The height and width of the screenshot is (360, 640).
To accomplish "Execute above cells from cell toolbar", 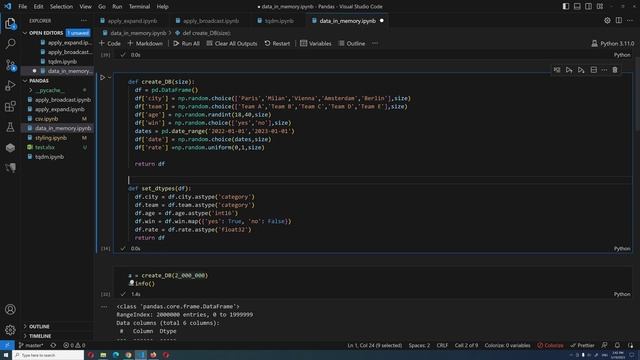I will (x=569, y=70).
